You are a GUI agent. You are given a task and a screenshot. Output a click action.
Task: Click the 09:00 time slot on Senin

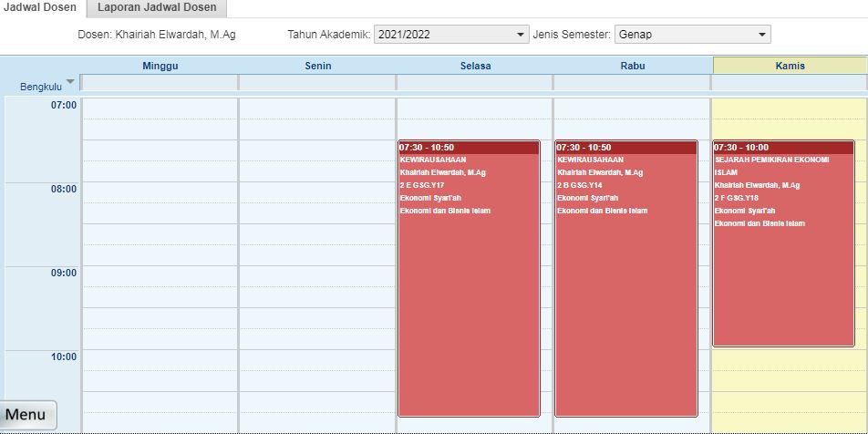pos(317,276)
